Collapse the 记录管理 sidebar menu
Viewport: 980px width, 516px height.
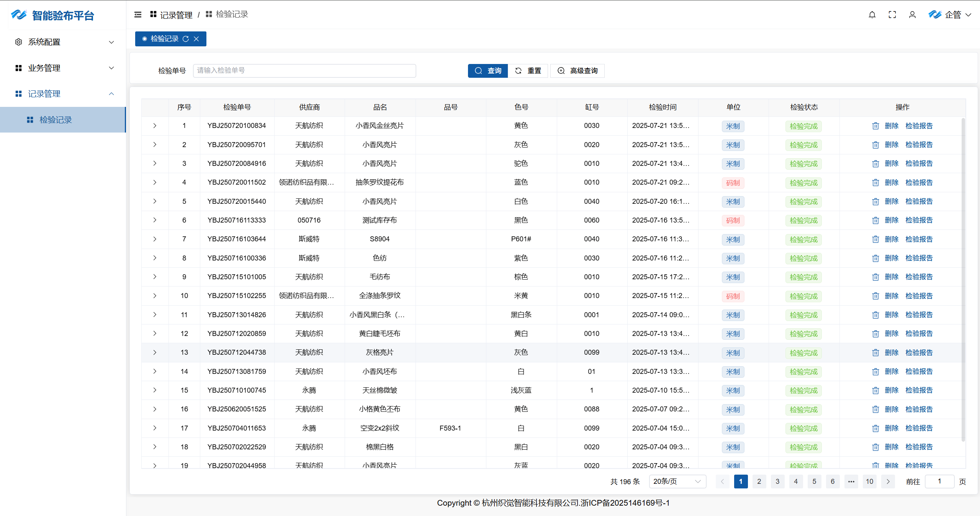[63, 94]
